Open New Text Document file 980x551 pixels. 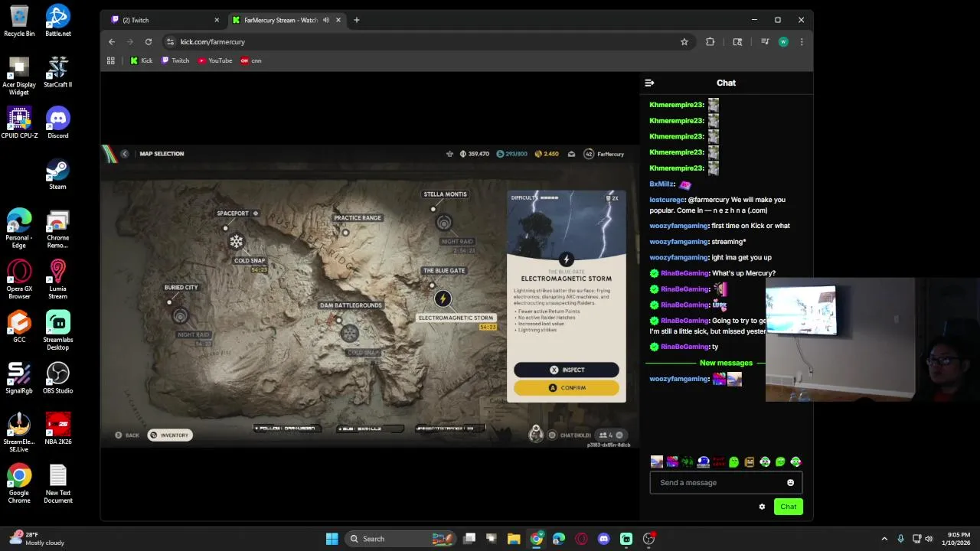[x=58, y=484]
